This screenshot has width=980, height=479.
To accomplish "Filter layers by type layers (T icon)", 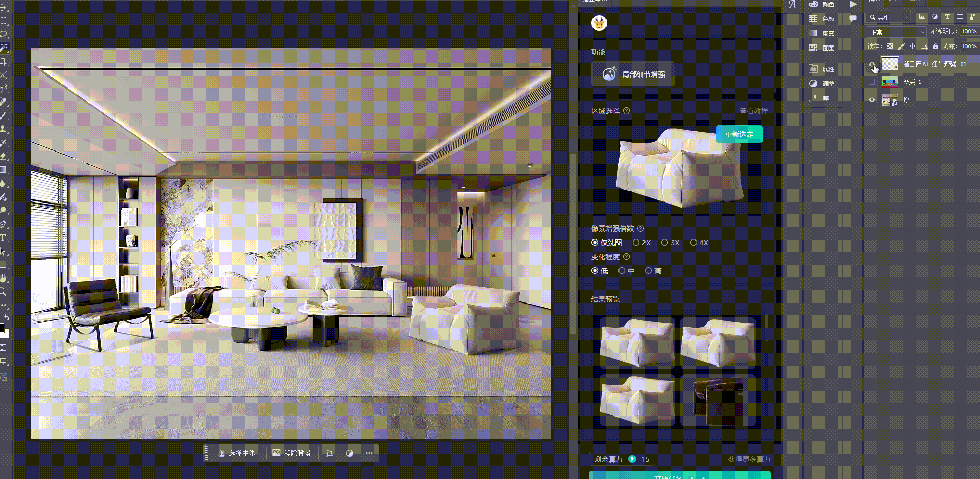I will tap(947, 17).
